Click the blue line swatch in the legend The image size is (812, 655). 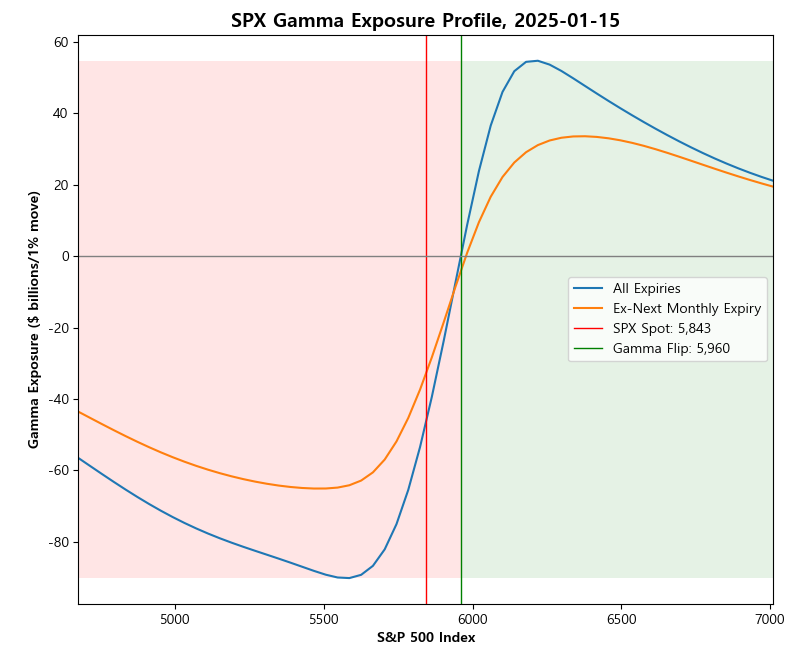pos(589,288)
